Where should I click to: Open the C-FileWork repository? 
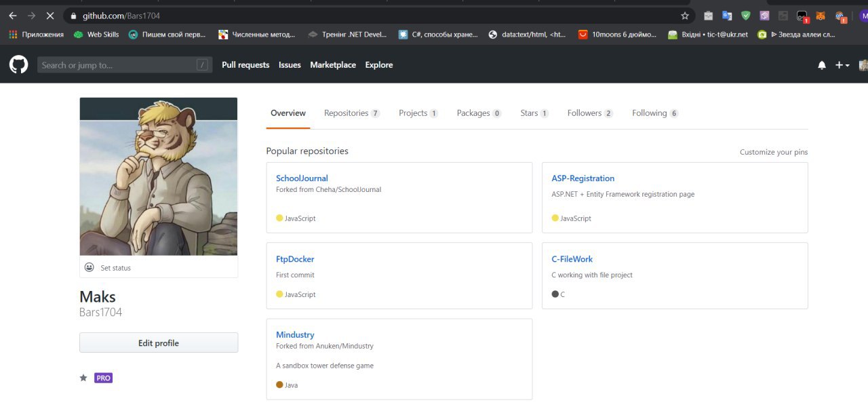click(x=572, y=259)
